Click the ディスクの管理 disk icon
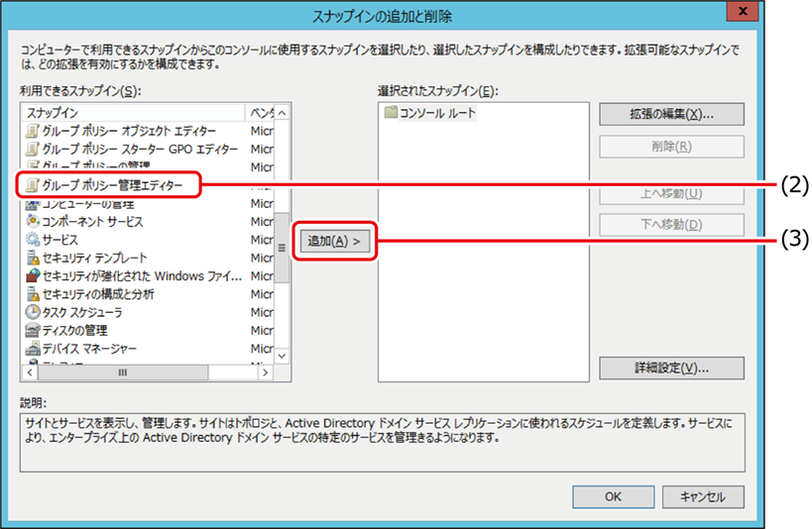The width and height of the screenshot is (812, 529). click(33, 330)
